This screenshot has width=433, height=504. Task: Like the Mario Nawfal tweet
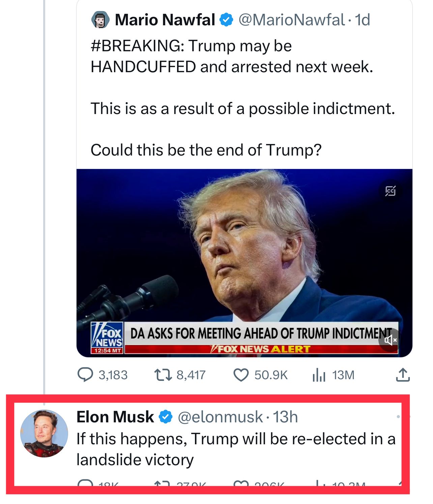pos(241,375)
